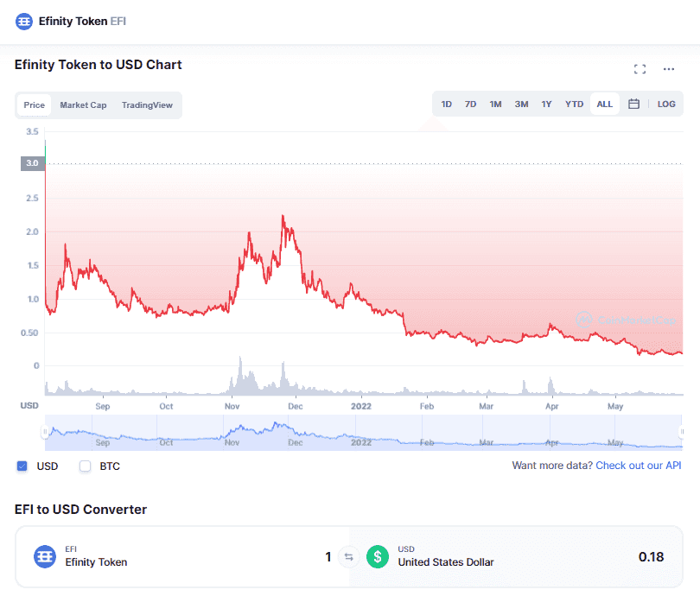Viewport: 700px width, 596px height.
Task: Check the BTC checkbox
Action: (85, 466)
